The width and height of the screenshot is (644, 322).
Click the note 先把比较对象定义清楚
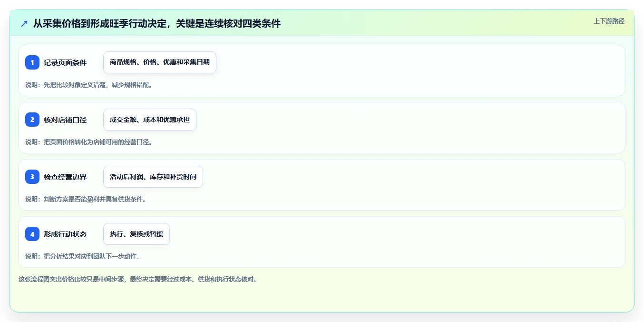click(75, 85)
